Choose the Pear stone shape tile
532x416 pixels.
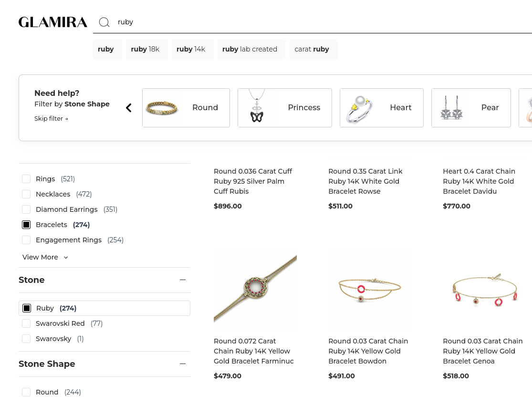pyautogui.click(x=471, y=108)
